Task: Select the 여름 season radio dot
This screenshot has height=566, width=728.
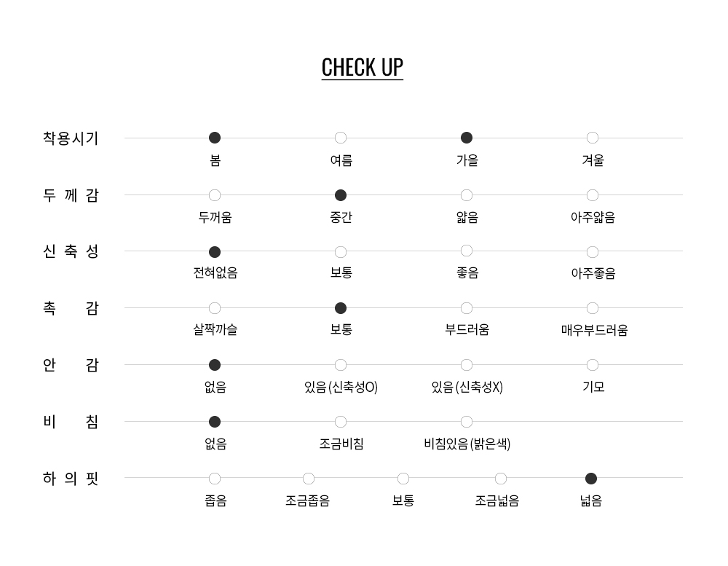Action: point(341,138)
